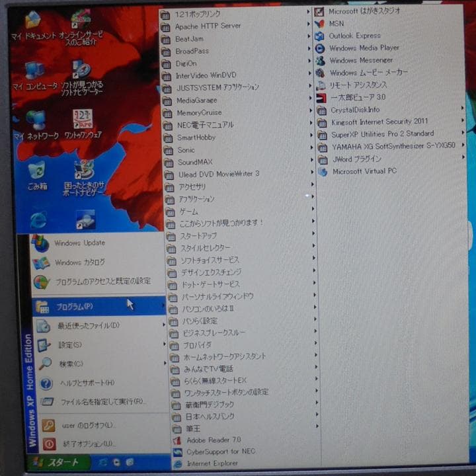Image resolution: width=476 pixels, height=476 pixels.
Task: Expand JWord プラグイン submenu arrow
Action: pyautogui.click(x=463, y=157)
